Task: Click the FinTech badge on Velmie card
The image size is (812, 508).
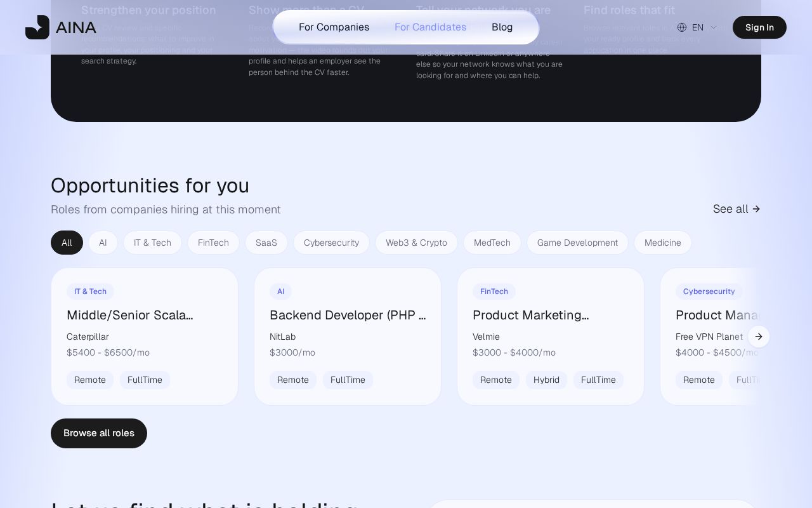Action: [x=494, y=291]
